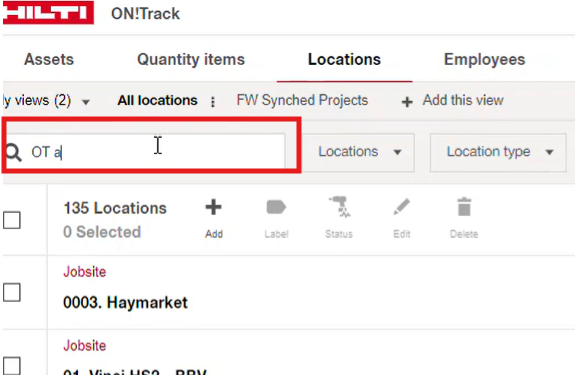This screenshot has width=575, height=375.
Task: Open the Assets tab
Action: 49,59
